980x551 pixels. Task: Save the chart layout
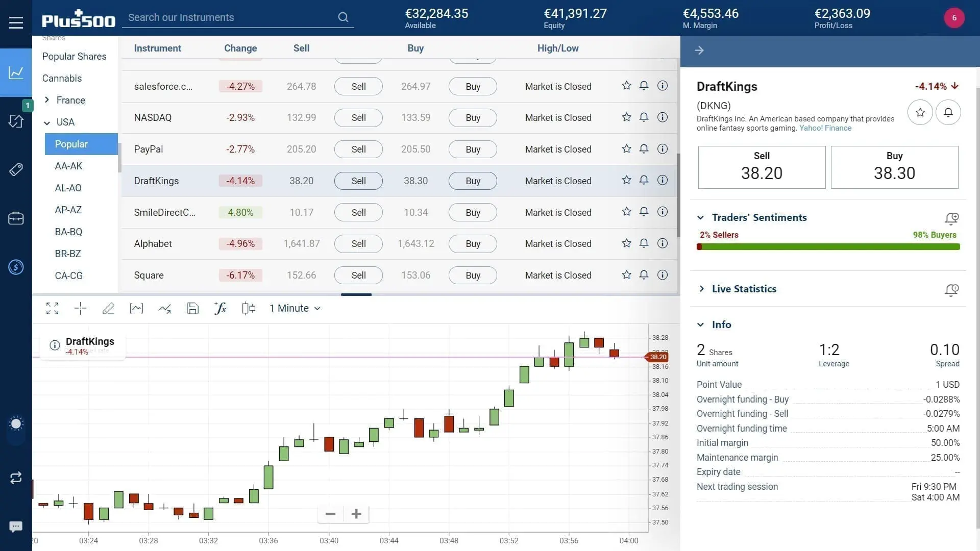click(192, 308)
